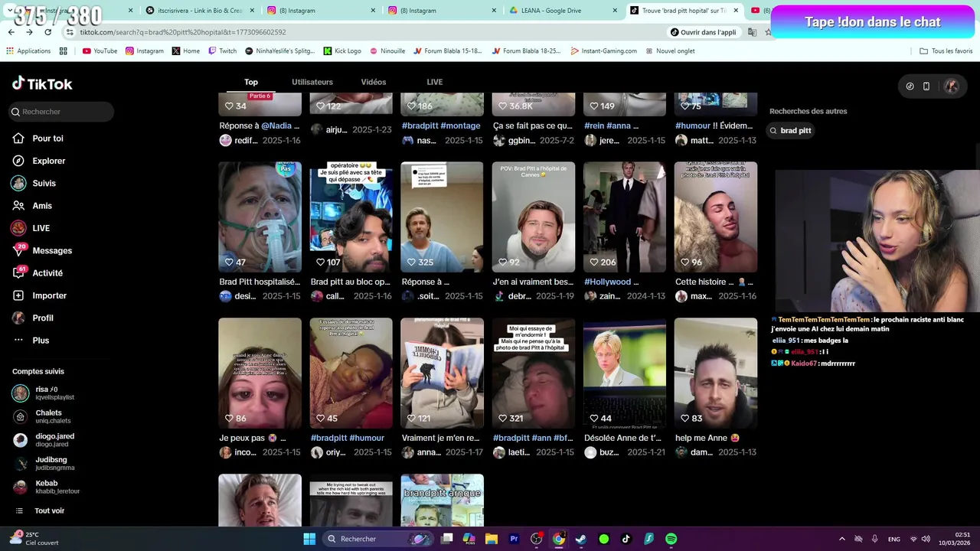Click the browser address bar URL
The image size is (980, 551).
182,32
